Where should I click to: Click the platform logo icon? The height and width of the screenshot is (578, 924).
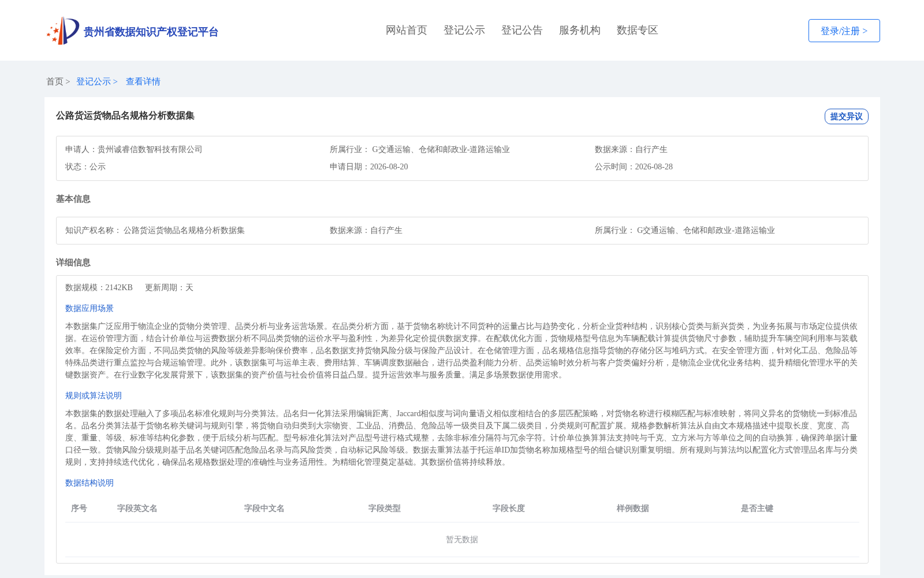click(63, 31)
